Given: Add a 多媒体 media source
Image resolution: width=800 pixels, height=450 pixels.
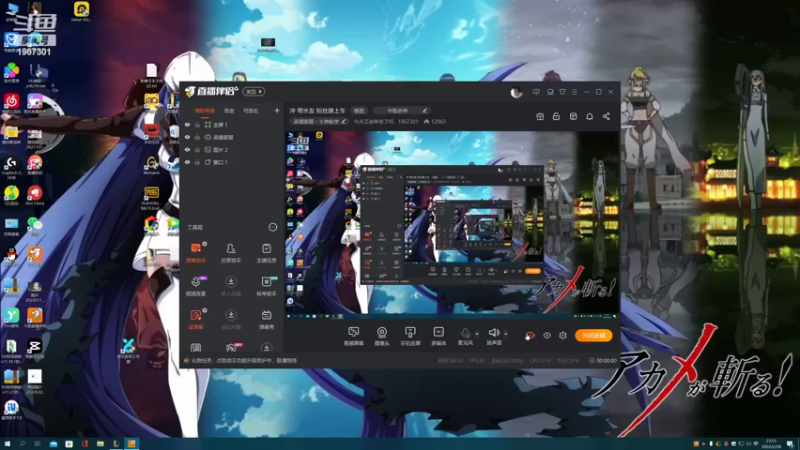Looking at the screenshot, I should pos(438,336).
